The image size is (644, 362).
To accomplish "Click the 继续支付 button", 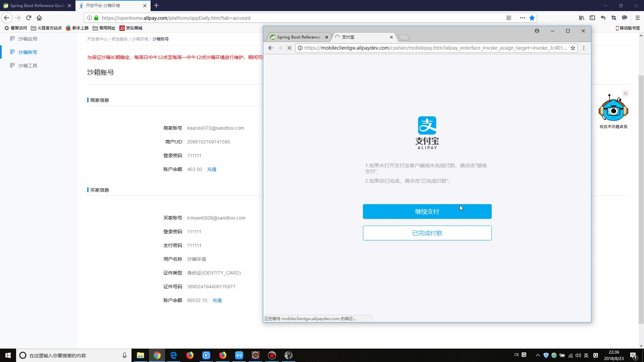I will [x=427, y=212].
